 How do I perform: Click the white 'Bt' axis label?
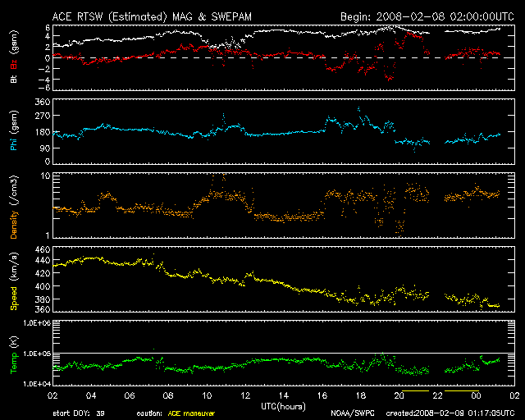click(x=14, y=79)
